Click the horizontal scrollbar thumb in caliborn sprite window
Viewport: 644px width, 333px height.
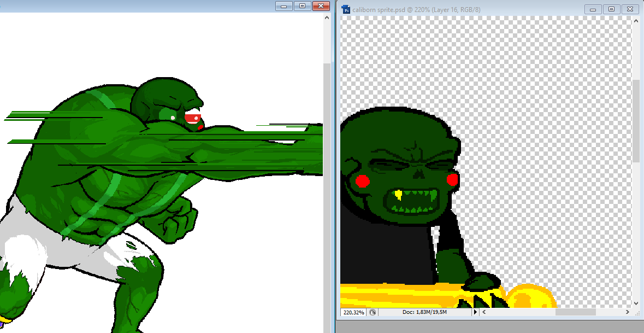pos(575,312)
